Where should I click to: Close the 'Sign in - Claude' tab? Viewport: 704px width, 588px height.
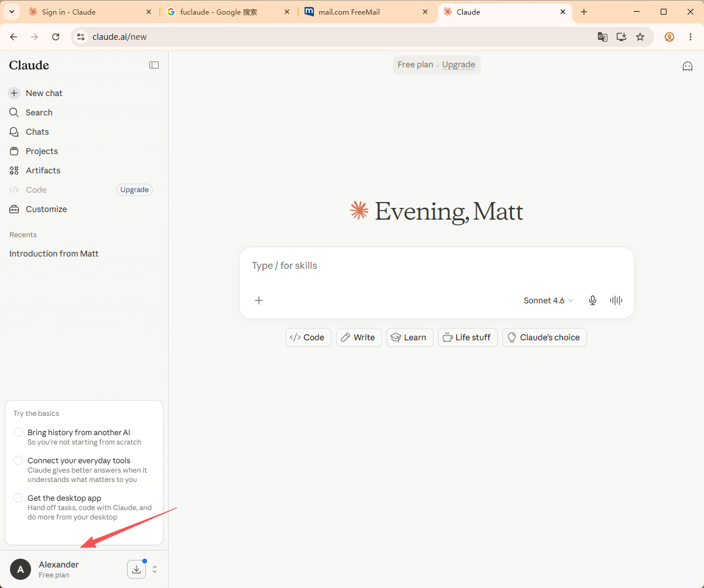point(149,12)
